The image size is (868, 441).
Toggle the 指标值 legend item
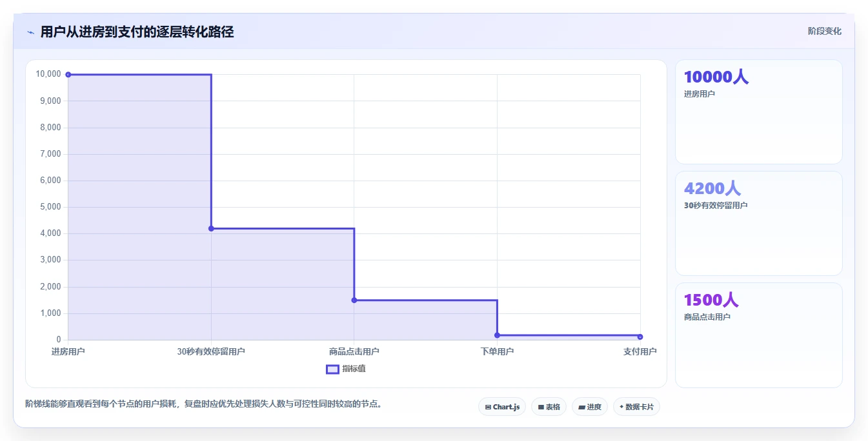coord(346,369)
